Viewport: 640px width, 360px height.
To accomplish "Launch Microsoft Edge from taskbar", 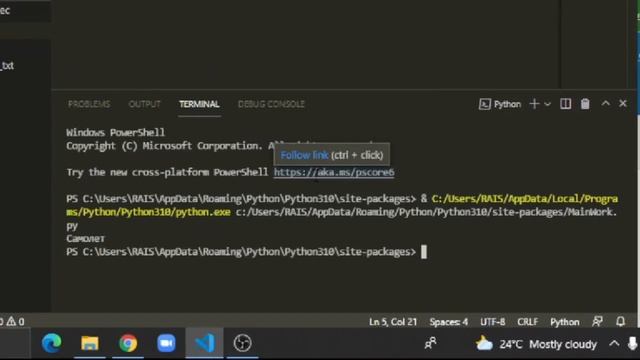I will [x=52, y=343].
